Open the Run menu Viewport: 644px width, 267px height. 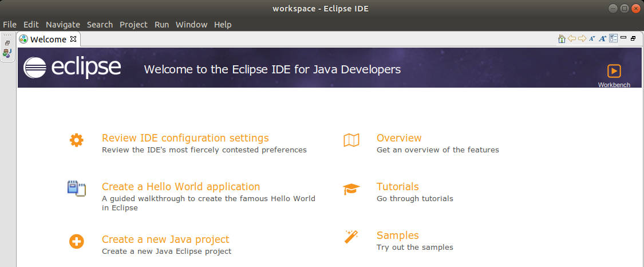162,25
